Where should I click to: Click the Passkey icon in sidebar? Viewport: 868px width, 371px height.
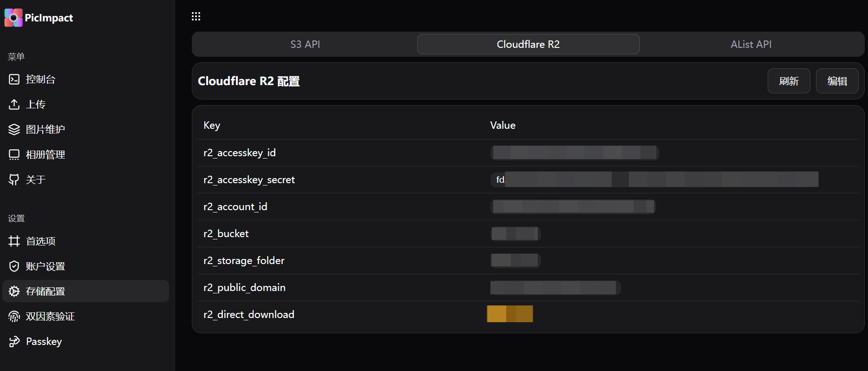pyautogui.click(x=14, y=342)
